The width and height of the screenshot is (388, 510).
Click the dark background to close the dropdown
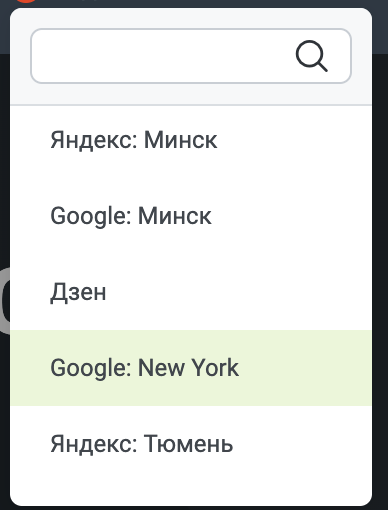click(x=380, y=267)
